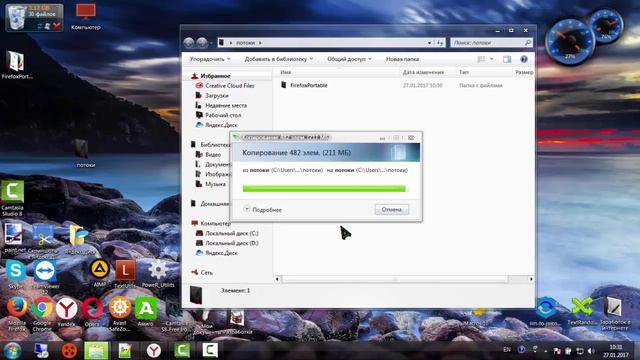Open the Общий доступ menu
The width and height of the screenshot is (640, 360).
pyautogui.click(x=349, y=59)
